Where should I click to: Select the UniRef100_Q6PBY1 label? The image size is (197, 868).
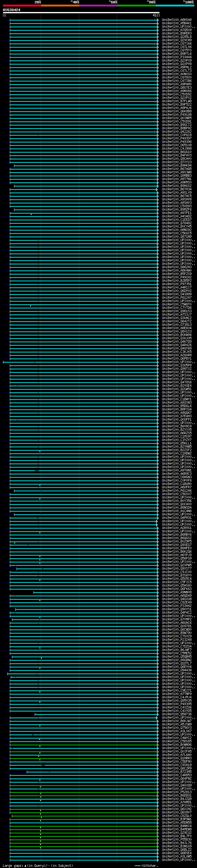tap(177, 358)
